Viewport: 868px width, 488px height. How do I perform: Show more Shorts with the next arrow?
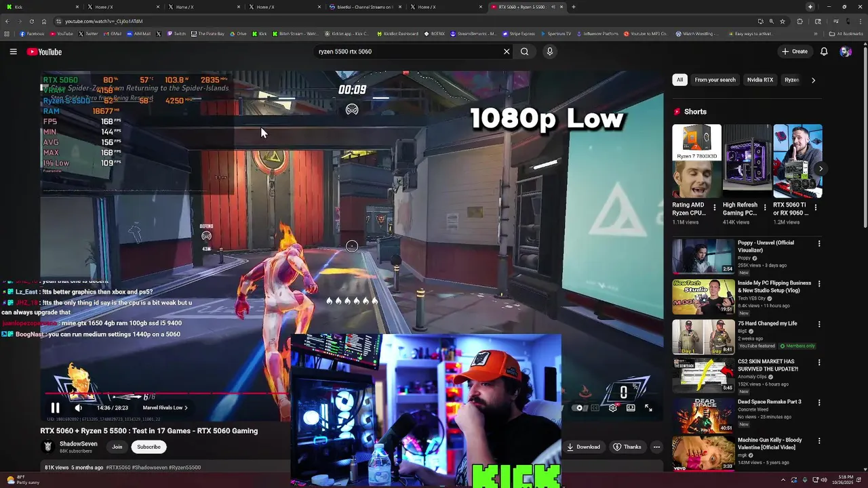(x=821, y=169)
